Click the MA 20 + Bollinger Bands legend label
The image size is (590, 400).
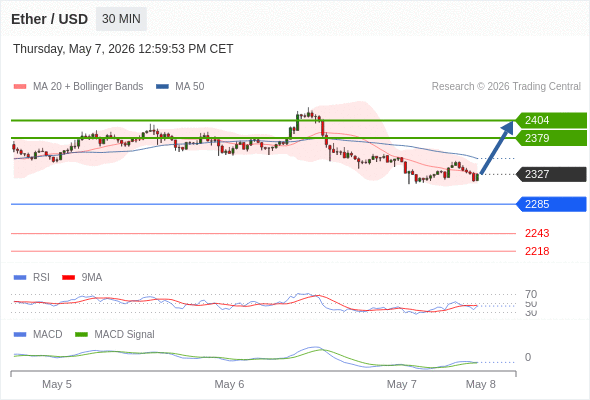pyautogui.click(x=88, y=87)
